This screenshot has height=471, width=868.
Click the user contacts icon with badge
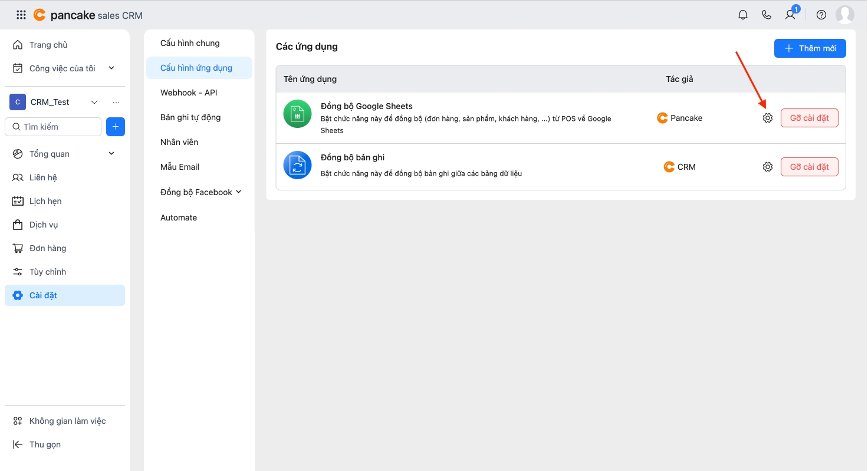[x=791, y=15]
